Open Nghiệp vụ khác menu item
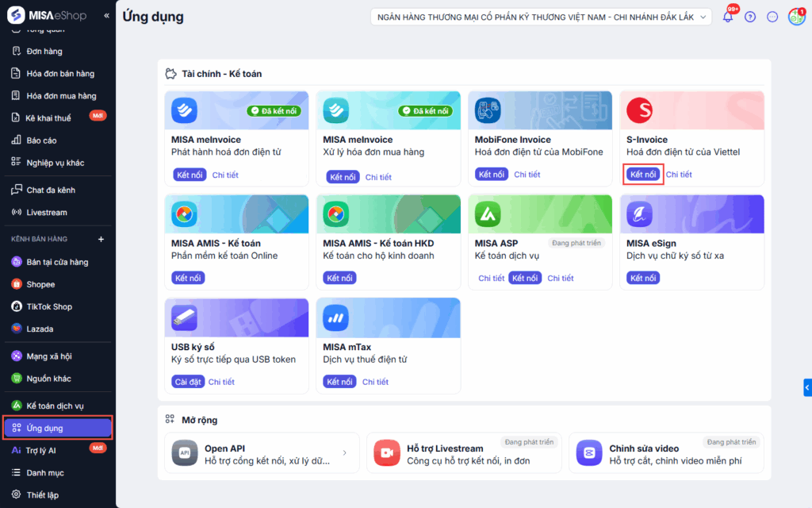The width and height of the screenshot is (812, 508). [57, 163]
